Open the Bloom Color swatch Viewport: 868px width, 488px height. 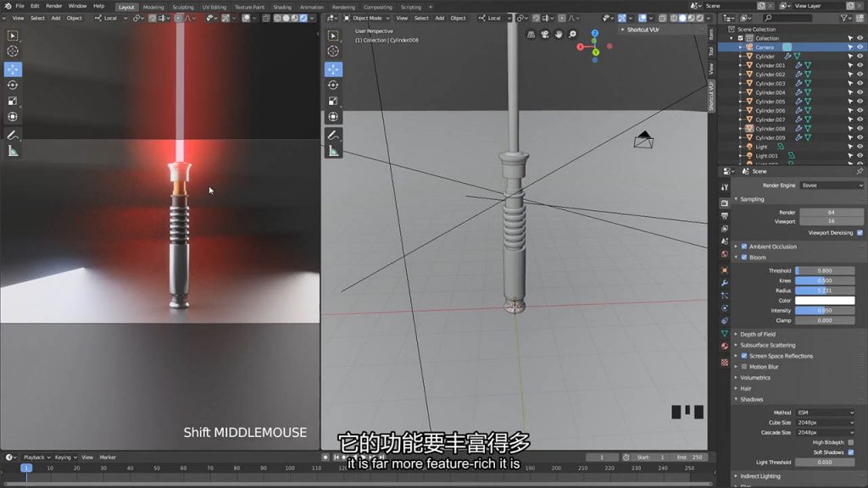825,301
